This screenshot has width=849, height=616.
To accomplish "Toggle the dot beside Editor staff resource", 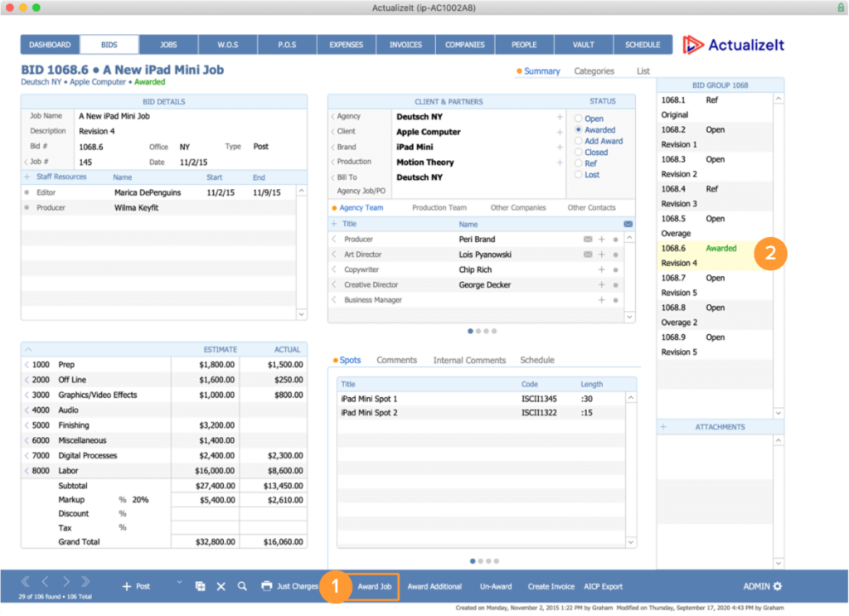I will [x=27, y=192].
